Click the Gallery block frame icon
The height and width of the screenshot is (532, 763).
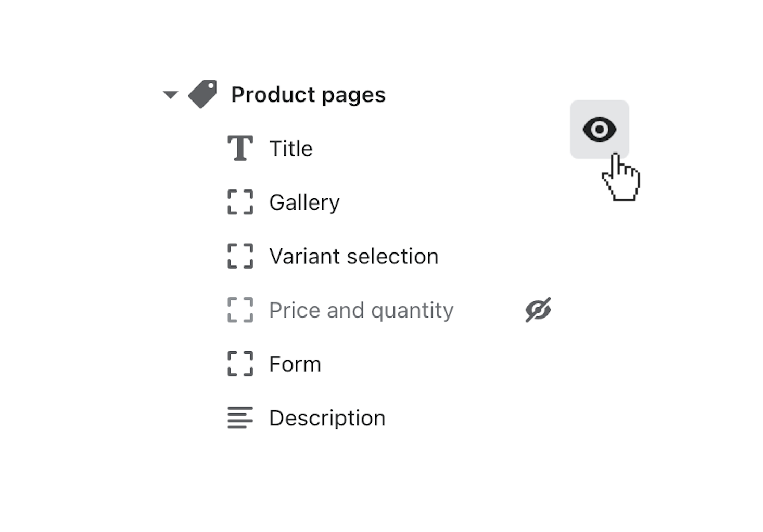point(240,202)
